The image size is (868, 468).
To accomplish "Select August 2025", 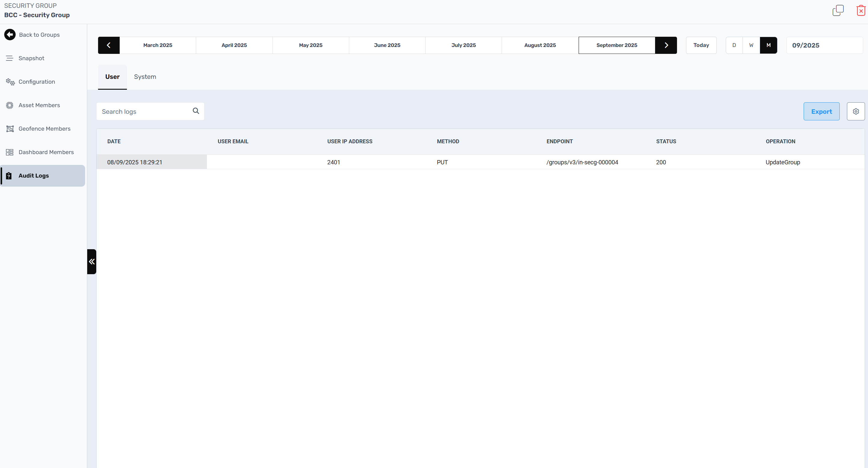I will (x=540, y=45).
